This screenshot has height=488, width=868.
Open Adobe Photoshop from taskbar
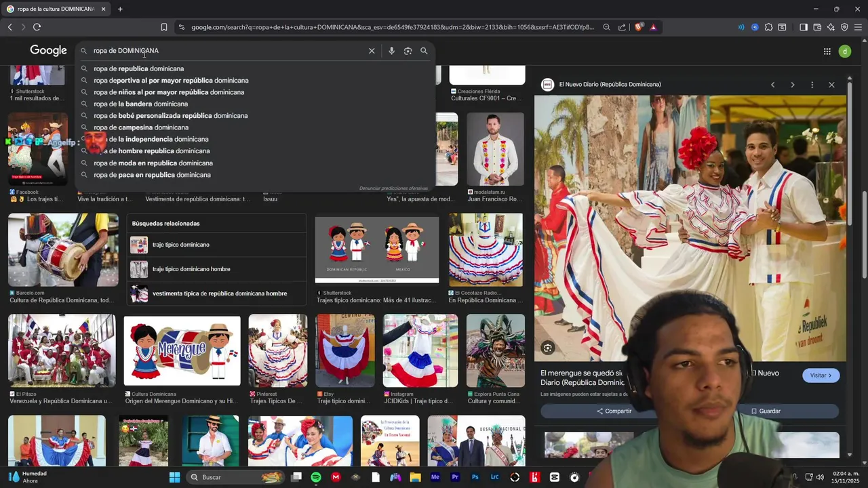pos(475,477)
